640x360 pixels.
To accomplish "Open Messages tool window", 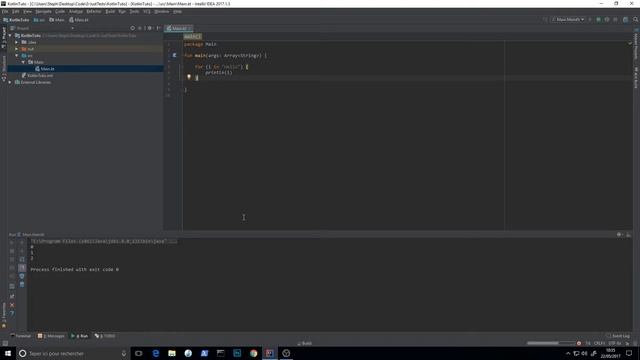I will click(51, 336).
